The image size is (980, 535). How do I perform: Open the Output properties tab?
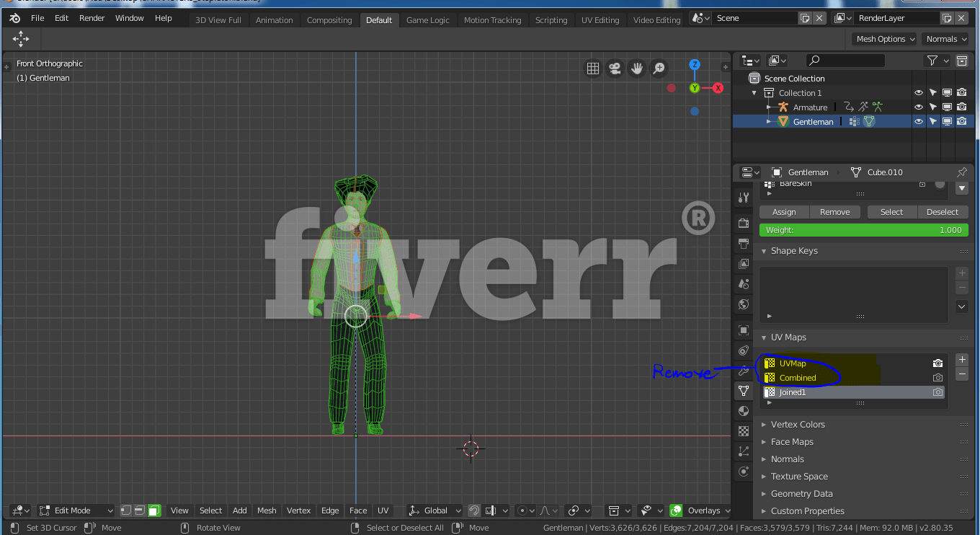point(744,244)
